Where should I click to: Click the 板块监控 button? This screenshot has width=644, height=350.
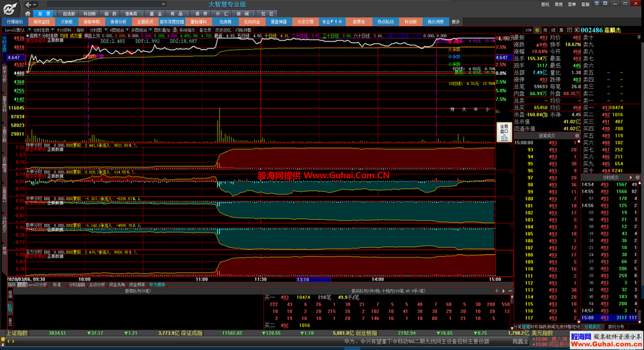pyautogui.click(x=41, y=22)
